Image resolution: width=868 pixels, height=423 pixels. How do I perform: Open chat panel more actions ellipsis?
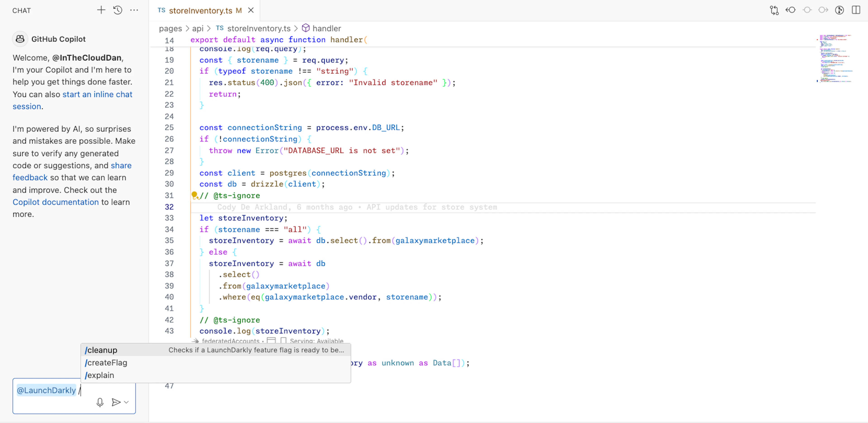pos(134,10)
